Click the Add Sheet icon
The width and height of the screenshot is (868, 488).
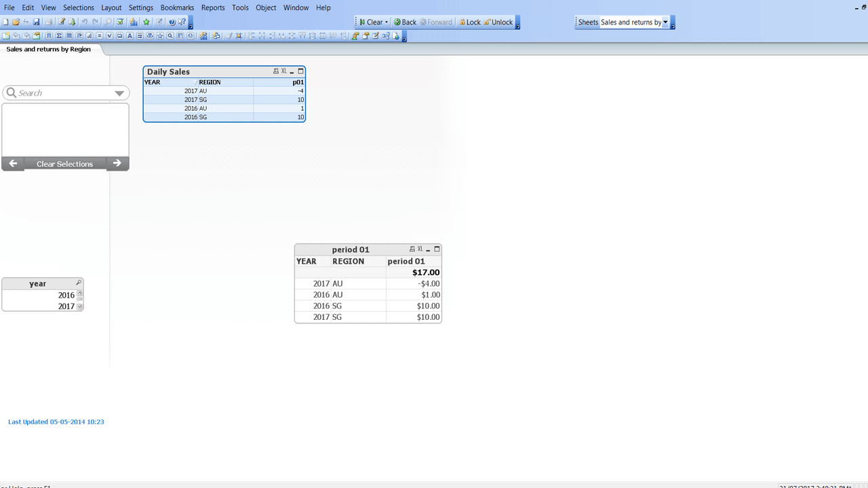tap(6, 36)
